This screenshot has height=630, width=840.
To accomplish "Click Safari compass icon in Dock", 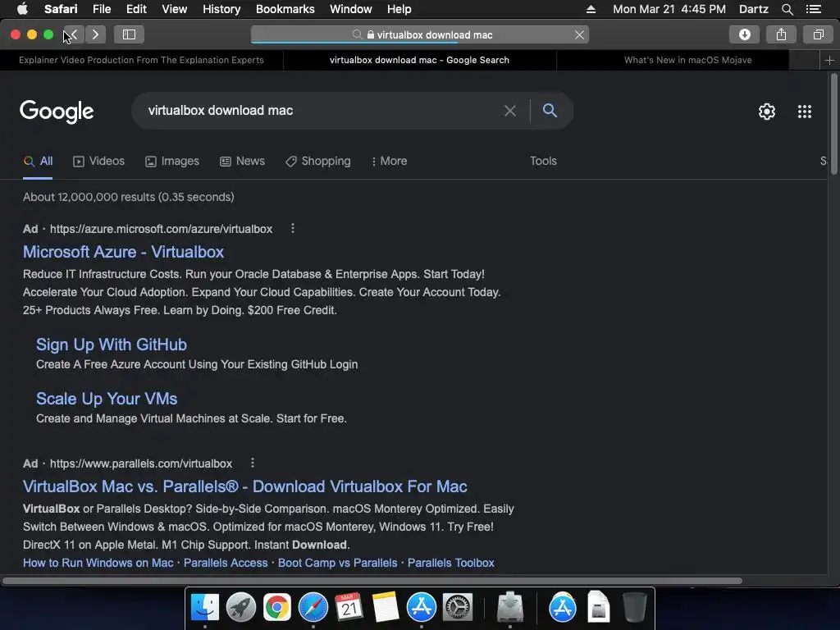I will coord(313,608).
